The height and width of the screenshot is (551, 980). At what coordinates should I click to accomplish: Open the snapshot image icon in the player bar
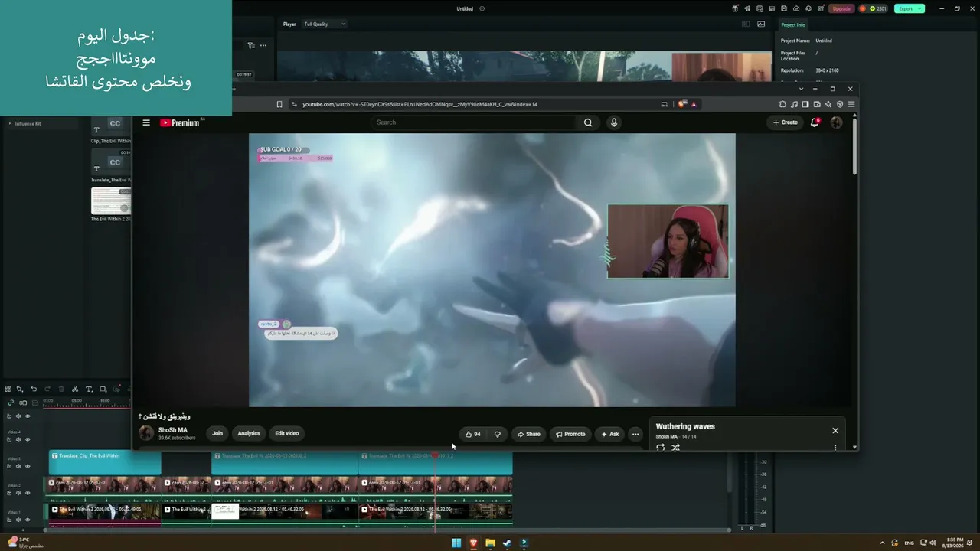(x=761, y=24)
